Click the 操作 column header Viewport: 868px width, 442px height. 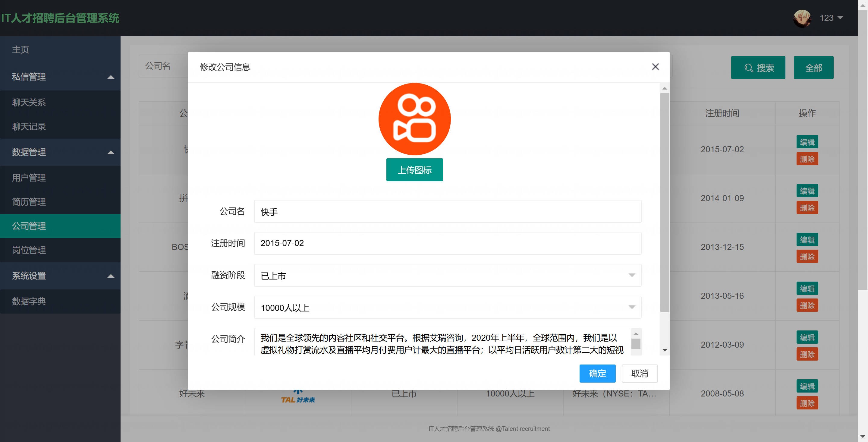pos(807,113)
